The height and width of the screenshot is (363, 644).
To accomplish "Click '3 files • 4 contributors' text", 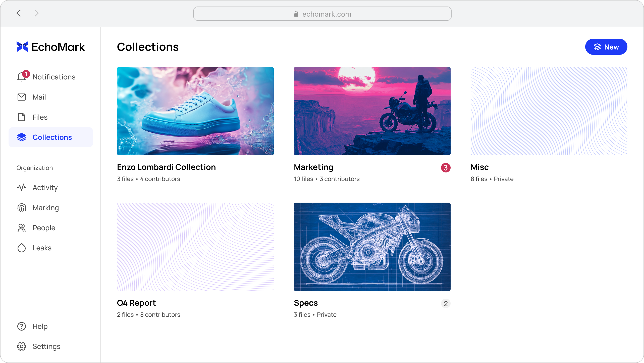I will [x=149, y=179].
